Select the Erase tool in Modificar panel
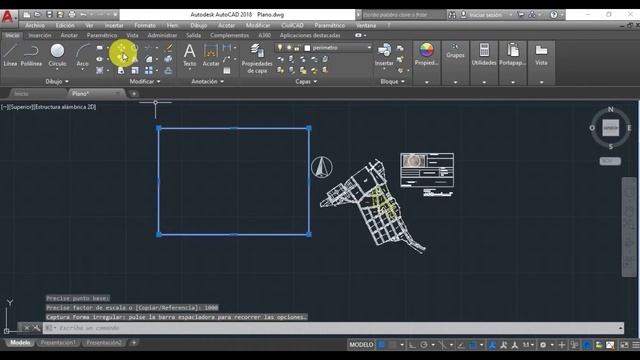This screenshot has width=640, height=360. 169,48
